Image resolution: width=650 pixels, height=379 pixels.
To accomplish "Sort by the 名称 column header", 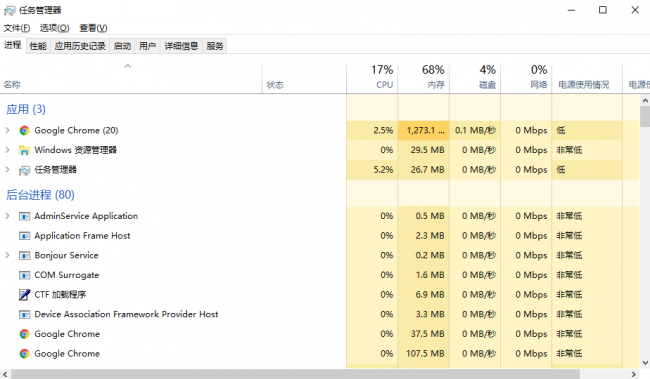I will [131, 78].
